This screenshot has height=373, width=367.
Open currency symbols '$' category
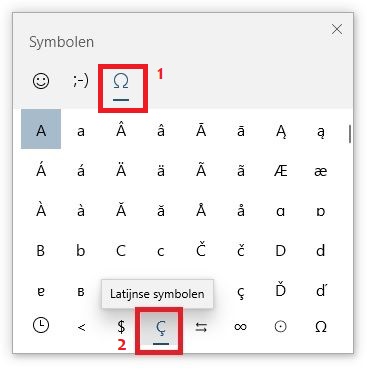point(121,327)
